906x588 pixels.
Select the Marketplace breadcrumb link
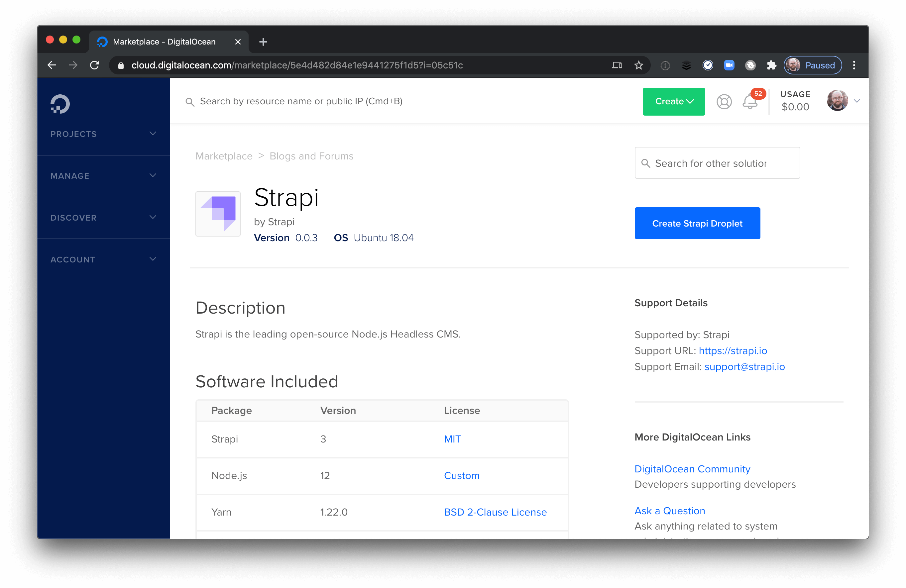click(224, 156)
